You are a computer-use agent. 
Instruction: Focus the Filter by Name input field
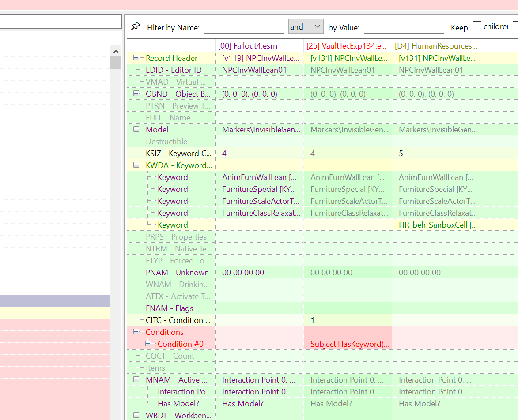tap(244, 26)
